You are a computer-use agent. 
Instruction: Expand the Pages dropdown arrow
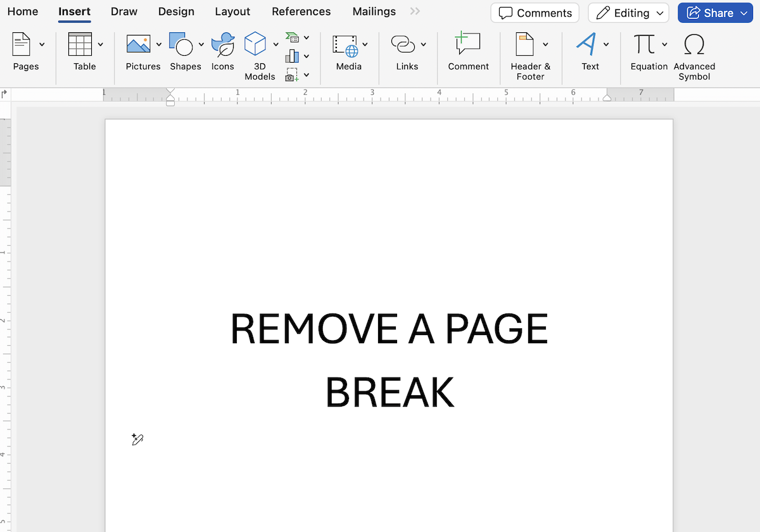pos(42,44)
